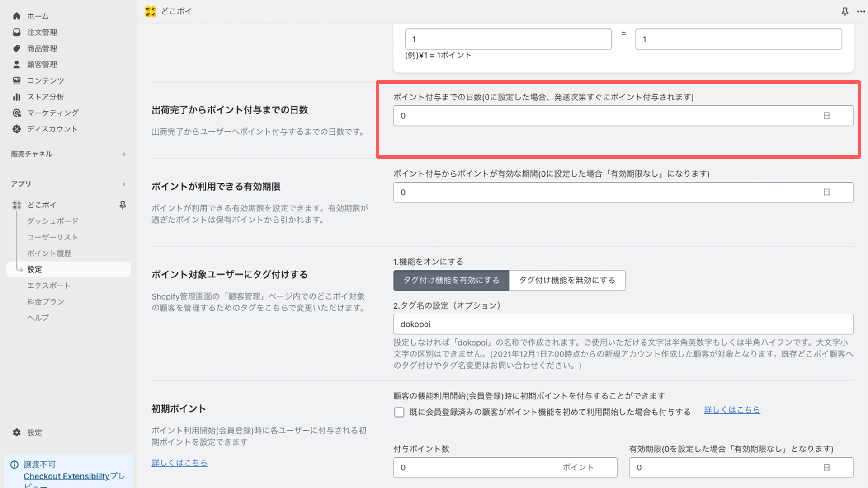Viewport: 868px width, 488px height.
Task: Click the target icon for マーケティング
Action: point(17,113)
